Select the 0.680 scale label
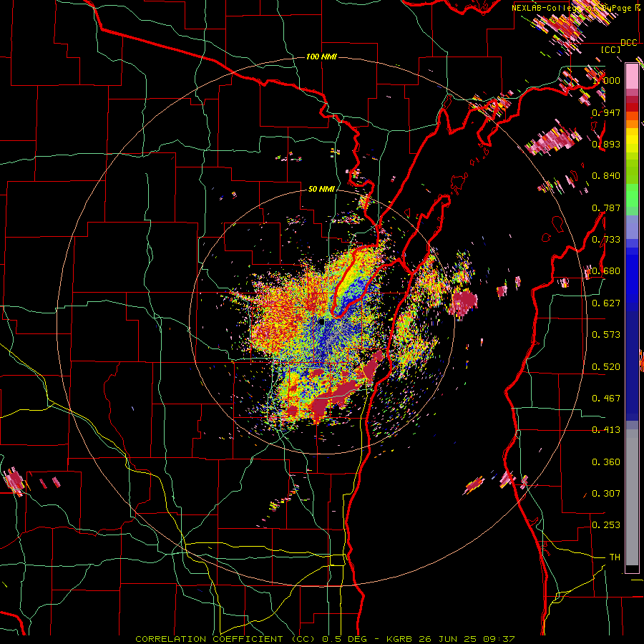Image resolution: width=644 pixels, height=644 pixels. coord(606,271)
